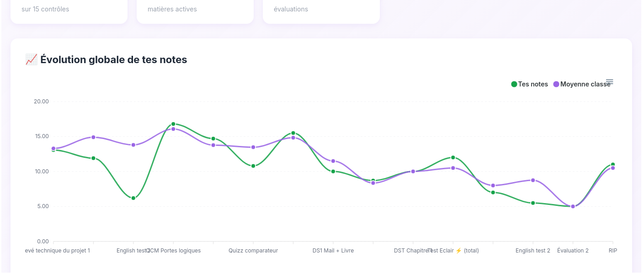Screen dimensions: 644x274
Task: Click the 'sur 15 contrôles' card
Action: (69, 9)
